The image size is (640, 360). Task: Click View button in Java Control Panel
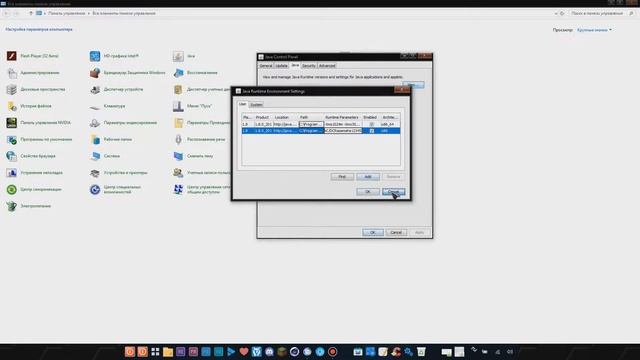(413, 85)
